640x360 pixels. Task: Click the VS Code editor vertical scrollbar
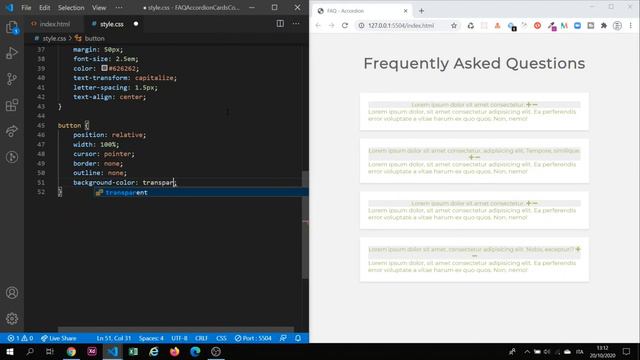click(305, 224)
